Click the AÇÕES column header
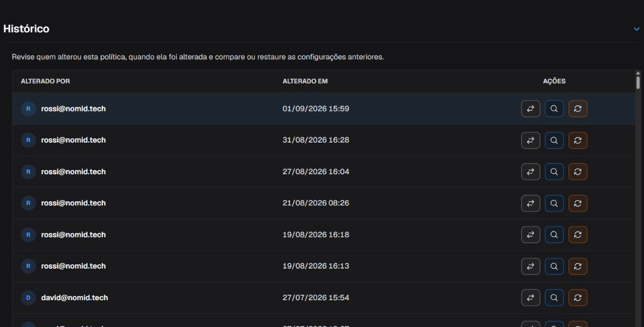The height and width of the screenshot is (327, 644). coord(554,81)
